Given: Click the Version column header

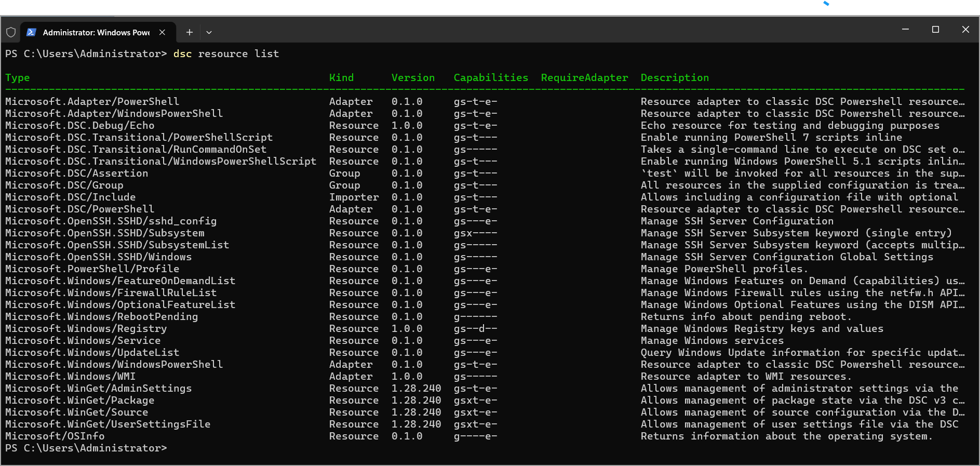Looking at the screenshot, I should pos(413,78).
